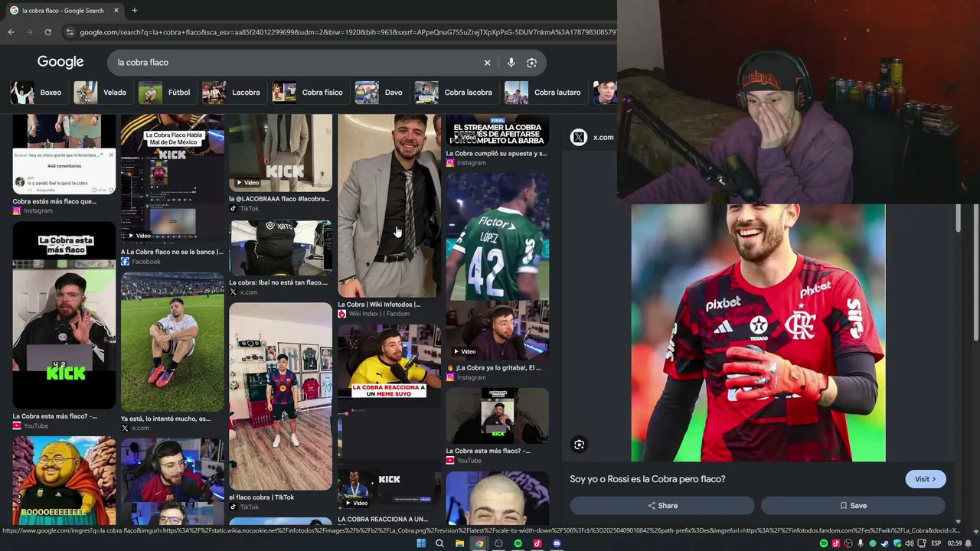Viewport: 980px width, 551px height.
Task: Open the Windows Start menu
Action: coord(421,543)
